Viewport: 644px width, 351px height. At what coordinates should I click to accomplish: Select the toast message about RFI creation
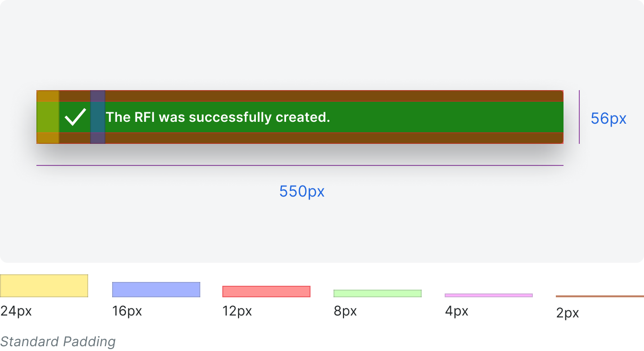[218, 117]
